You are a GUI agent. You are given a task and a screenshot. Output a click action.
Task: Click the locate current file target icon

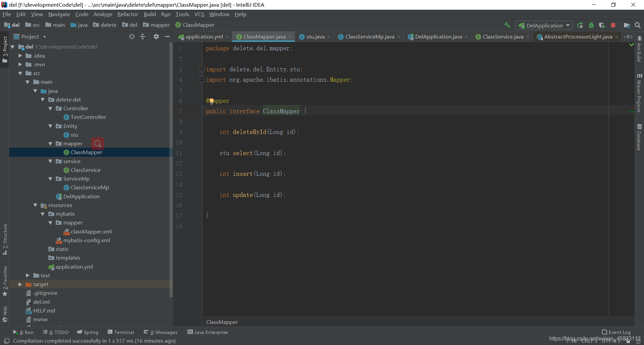coord(132,37)
